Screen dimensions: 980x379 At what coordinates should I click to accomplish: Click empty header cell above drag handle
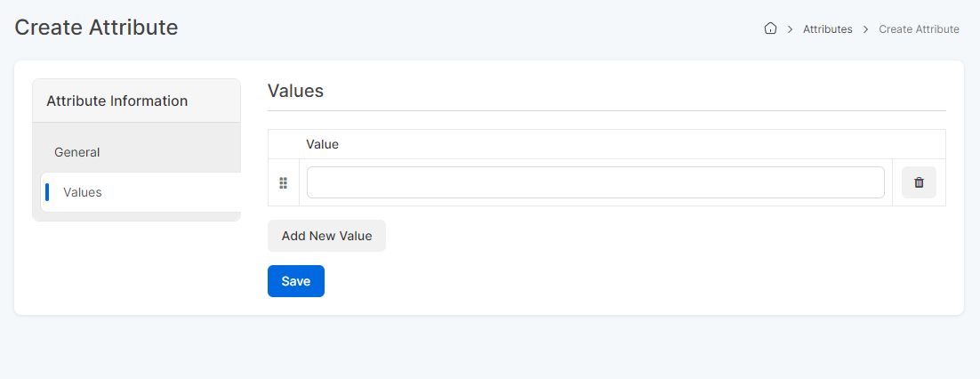point(284,144)
